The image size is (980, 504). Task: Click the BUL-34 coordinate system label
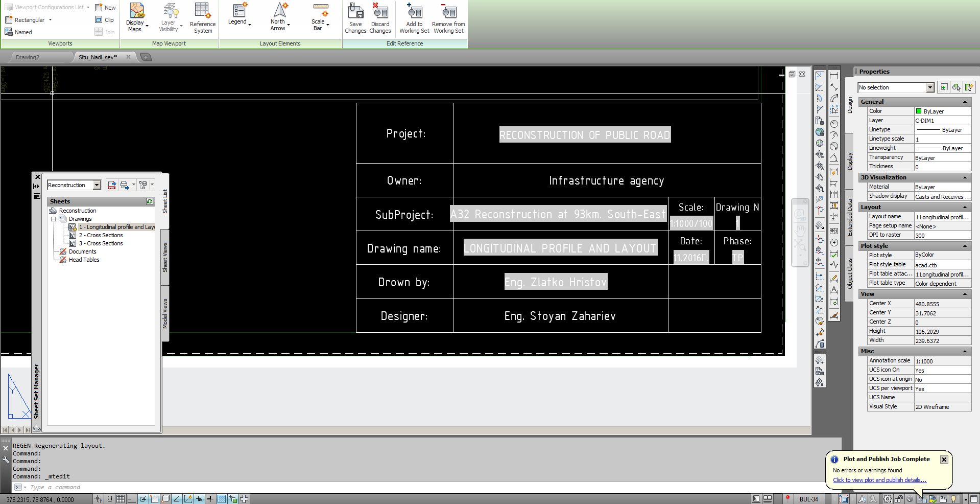click(808, 499)
